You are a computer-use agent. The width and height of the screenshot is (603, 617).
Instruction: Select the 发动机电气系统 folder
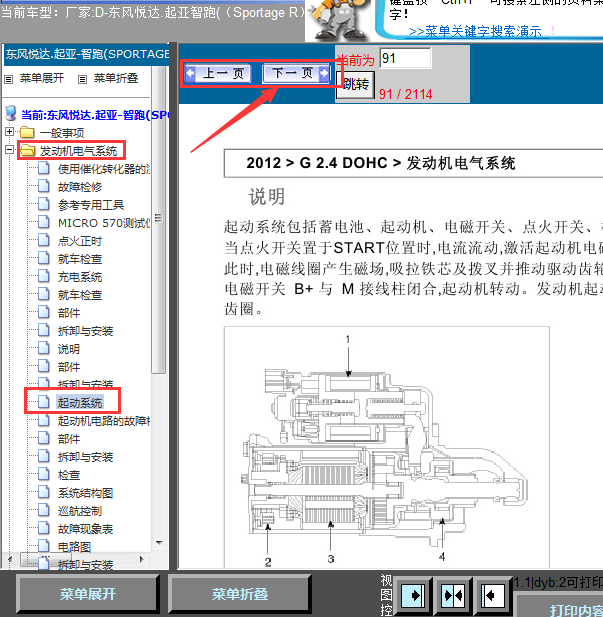78,151
